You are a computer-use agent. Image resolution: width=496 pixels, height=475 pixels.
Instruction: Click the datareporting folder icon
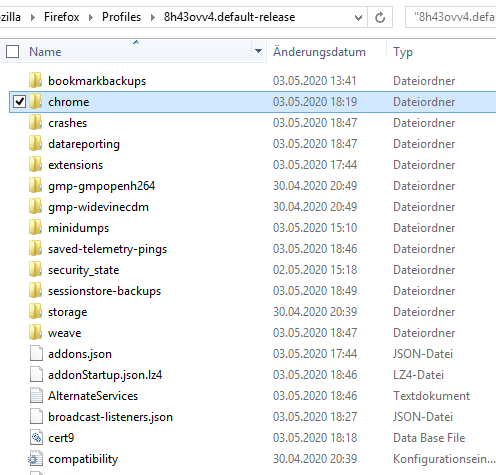(35, 143)
